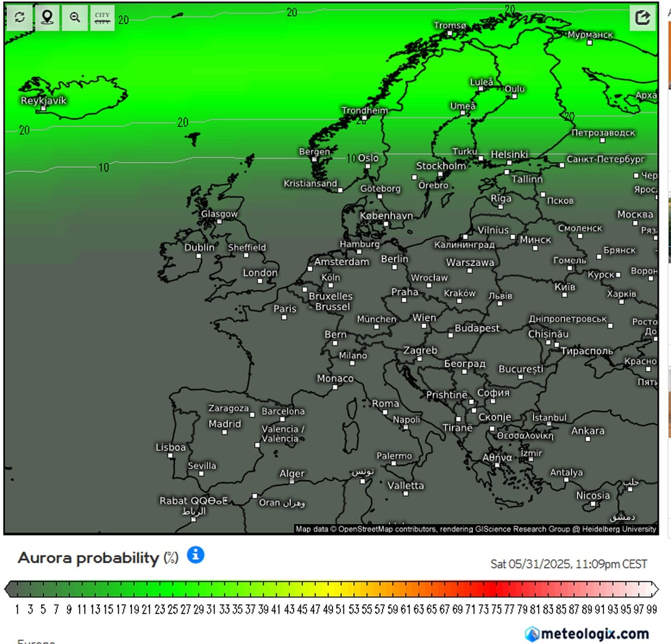Click the location pin icon
The width and height of the screenshot is (671, 644).
pos(47,18)
